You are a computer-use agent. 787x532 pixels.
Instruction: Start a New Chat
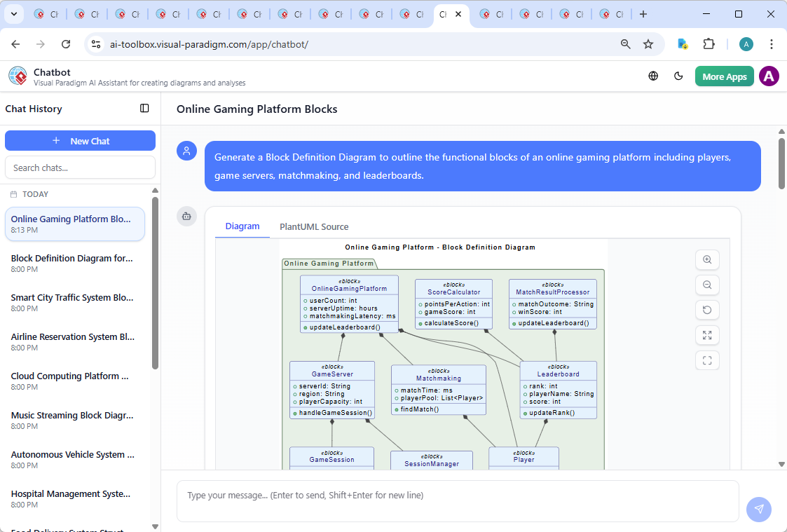81,141
